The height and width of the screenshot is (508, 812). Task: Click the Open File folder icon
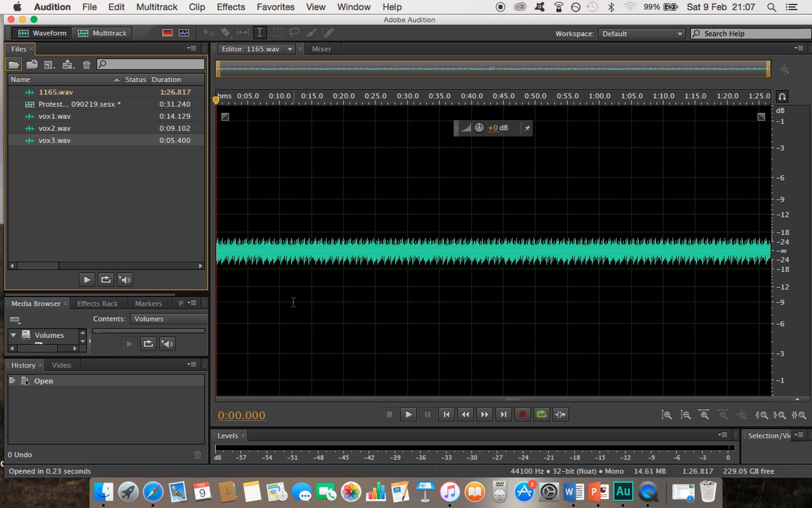click(x=14, y=64)
